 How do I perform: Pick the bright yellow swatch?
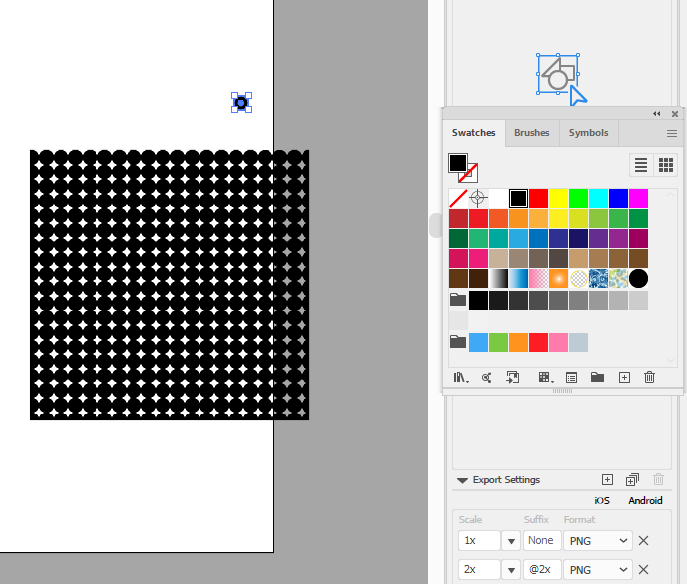[559, 198]
